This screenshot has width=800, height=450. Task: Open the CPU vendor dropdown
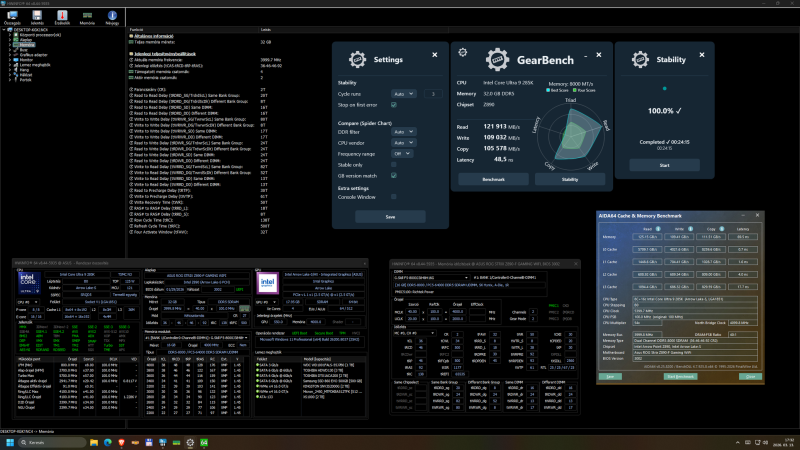coord(403,143)
